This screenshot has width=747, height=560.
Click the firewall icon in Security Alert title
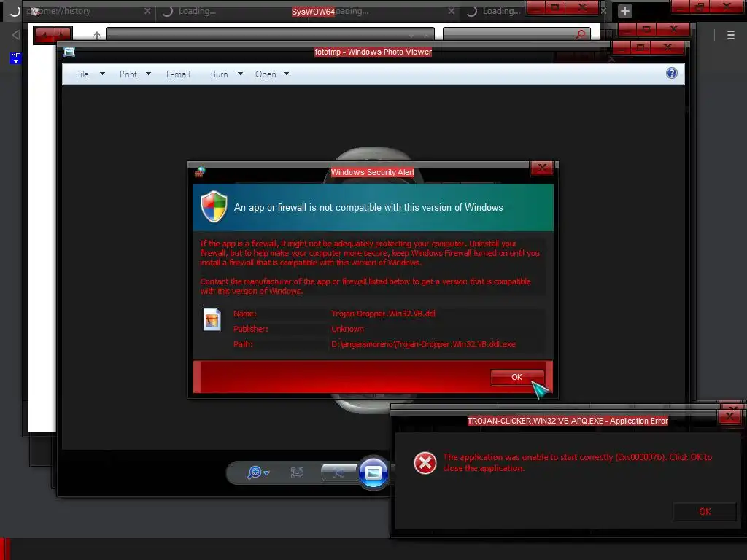point(200,172)
